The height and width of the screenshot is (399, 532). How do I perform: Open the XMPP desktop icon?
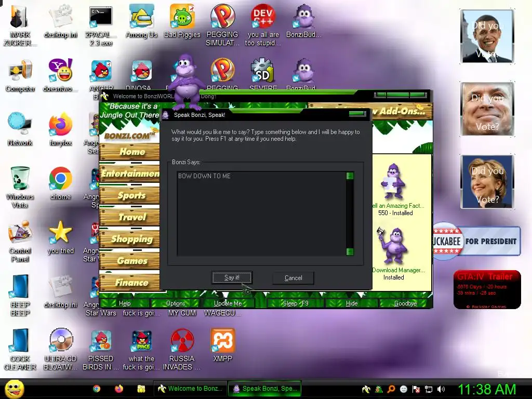pyautogui.click(x=222, y=345)
